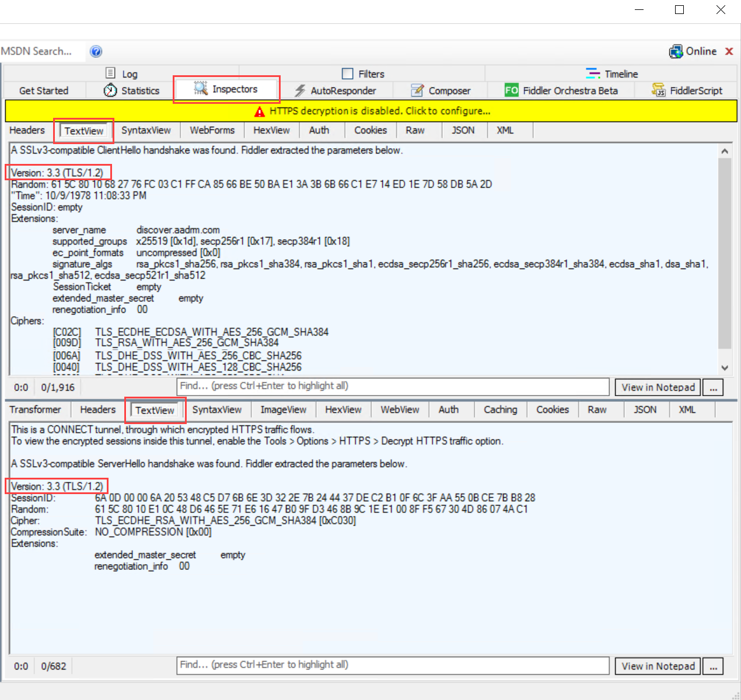Viewport: 741px width, 700px height.
Task: Select the response Caching tab
Action: pos(500,409)
